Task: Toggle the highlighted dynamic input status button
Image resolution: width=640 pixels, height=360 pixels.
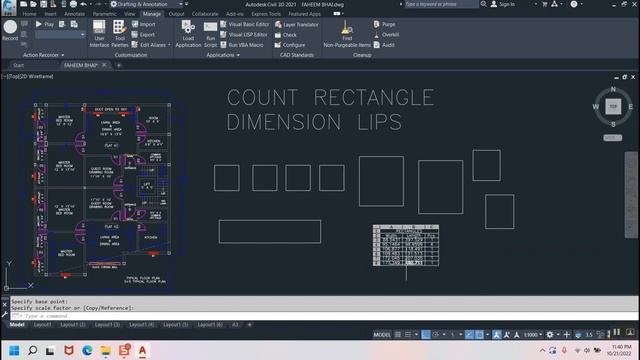Action: (426, 335)
